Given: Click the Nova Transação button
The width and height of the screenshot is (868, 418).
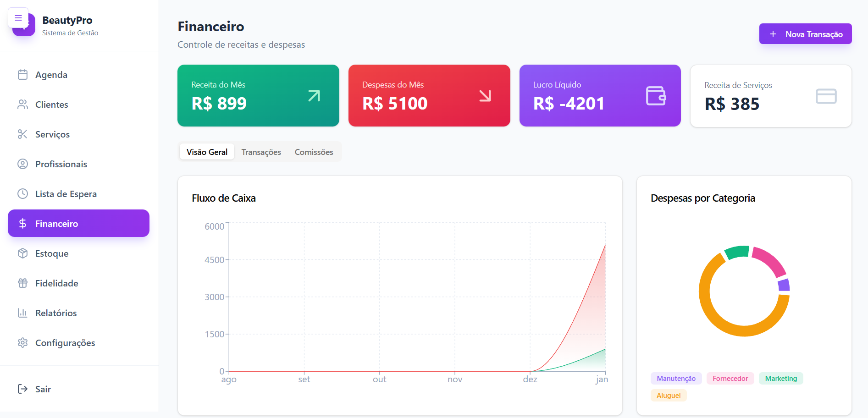Looking at the screenshot, I should (x=806, y=34).
